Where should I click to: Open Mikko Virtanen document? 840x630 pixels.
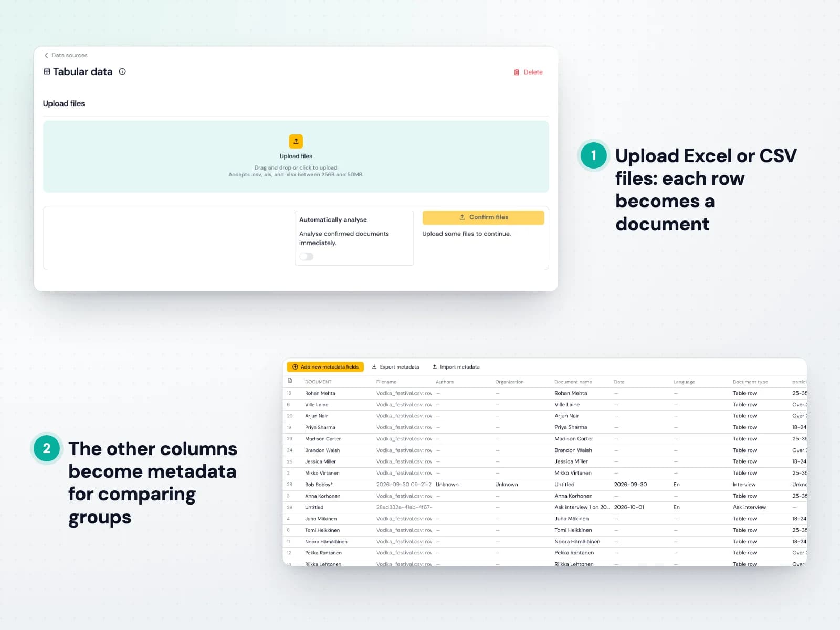322,473
